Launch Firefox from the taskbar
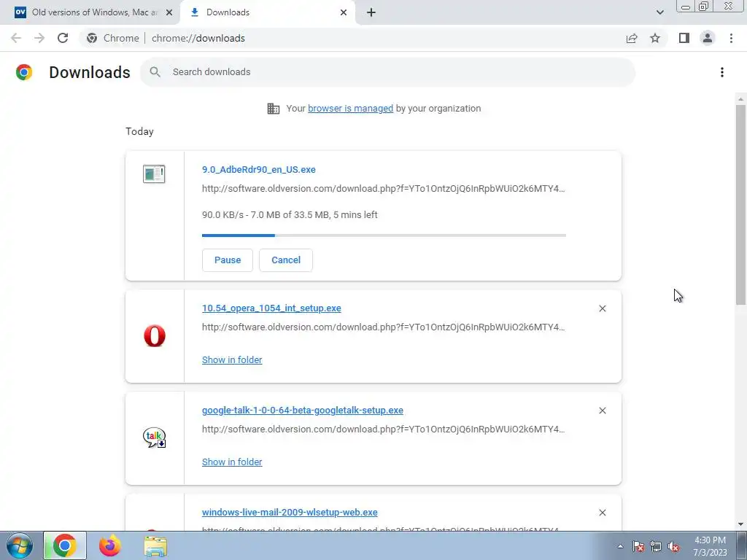Viewport: 747px width, 560px height. 110,545
